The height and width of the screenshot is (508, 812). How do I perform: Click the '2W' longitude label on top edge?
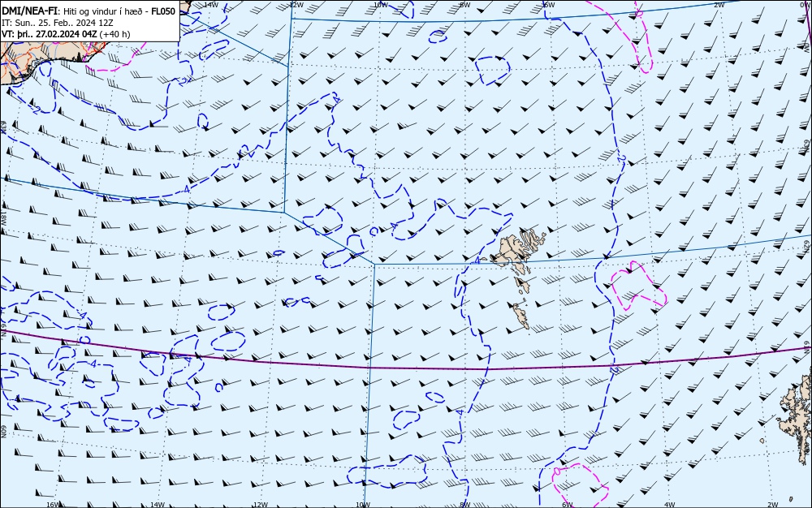tap(719, 4)
